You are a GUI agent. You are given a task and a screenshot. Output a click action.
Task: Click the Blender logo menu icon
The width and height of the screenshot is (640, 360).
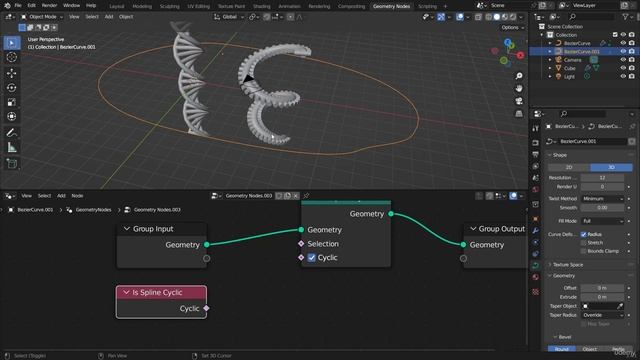[x=7, y=6]
